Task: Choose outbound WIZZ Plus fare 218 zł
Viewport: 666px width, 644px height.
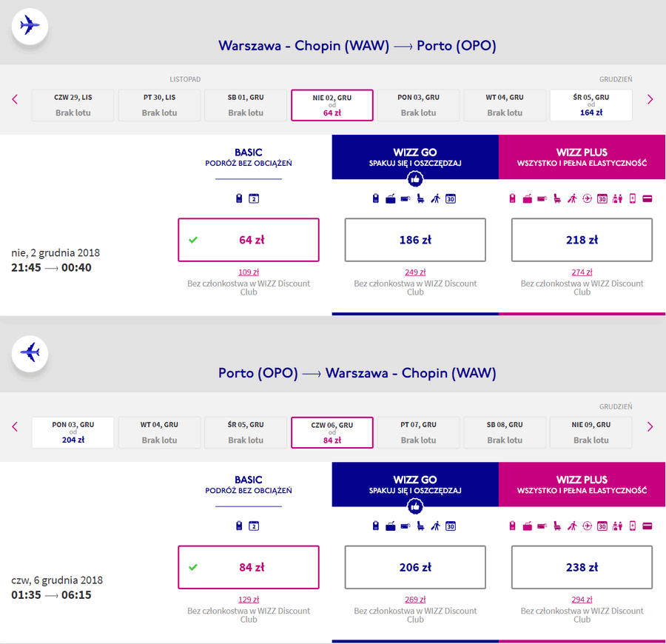Action: [x=582, y=240]
